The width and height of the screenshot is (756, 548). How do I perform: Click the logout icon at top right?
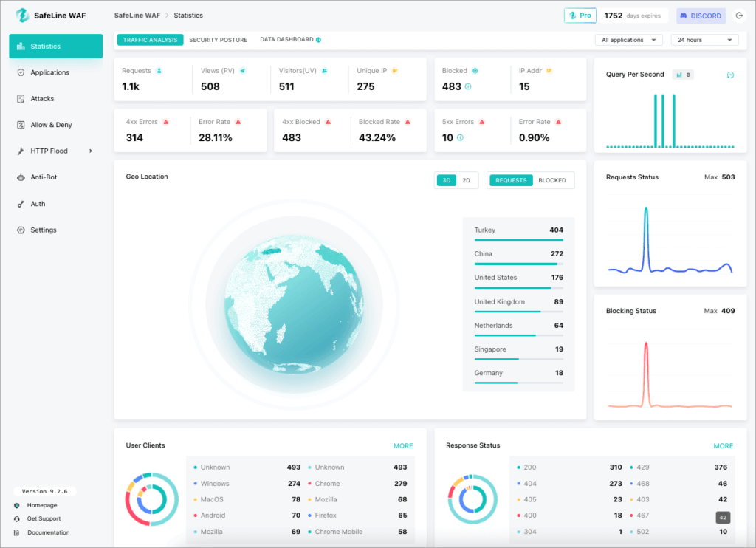pos(740,15)
